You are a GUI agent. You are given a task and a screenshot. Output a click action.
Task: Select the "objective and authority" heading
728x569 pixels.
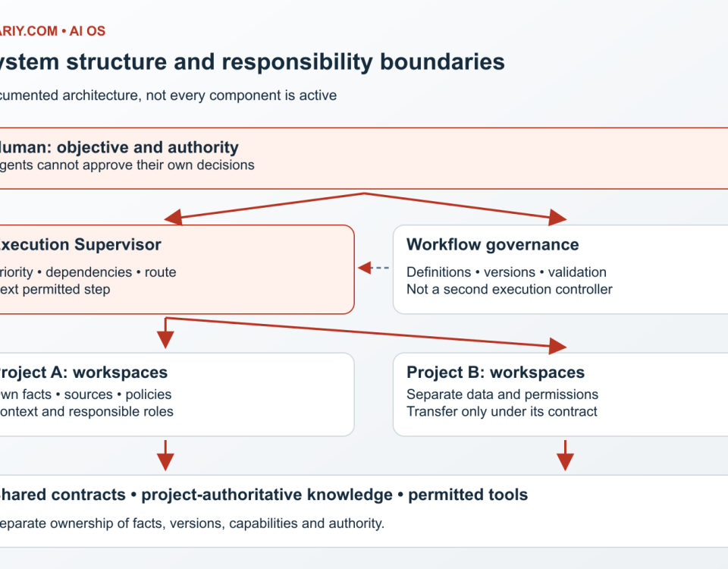tap(148, 147)
